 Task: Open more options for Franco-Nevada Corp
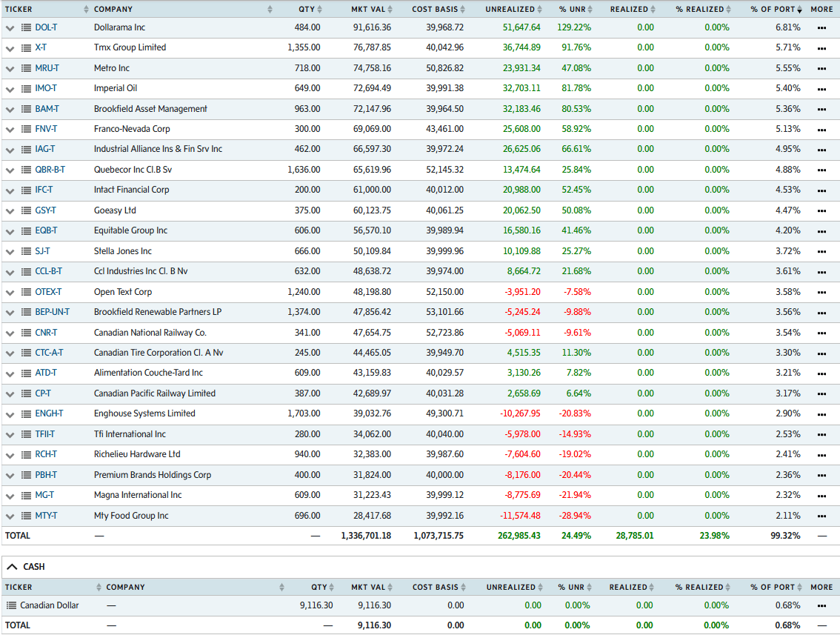coord(821,130)
